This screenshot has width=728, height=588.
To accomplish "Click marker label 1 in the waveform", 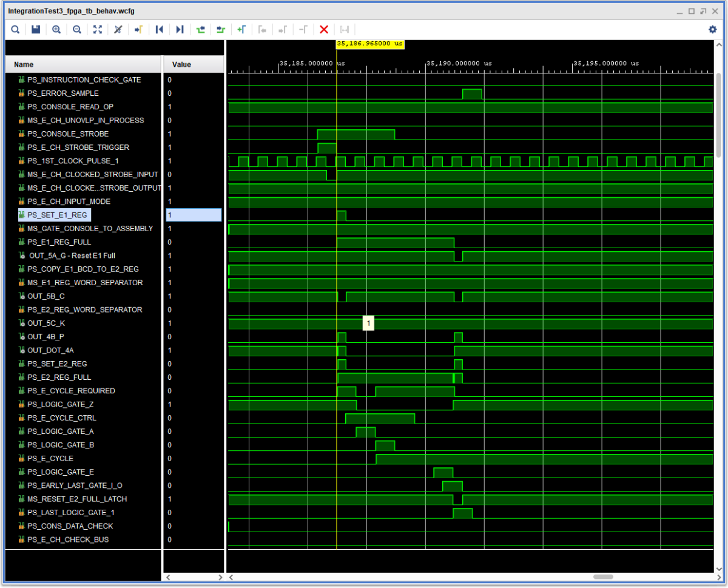I will click(x=368, y=323).
